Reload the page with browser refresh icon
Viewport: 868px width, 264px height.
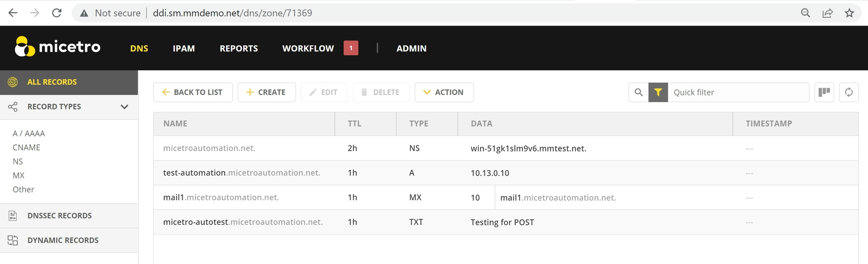(x=56, y=13)
